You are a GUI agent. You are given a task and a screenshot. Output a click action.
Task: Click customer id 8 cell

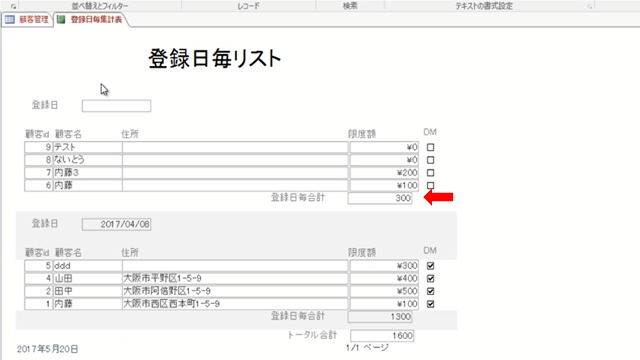pos(38,160)
